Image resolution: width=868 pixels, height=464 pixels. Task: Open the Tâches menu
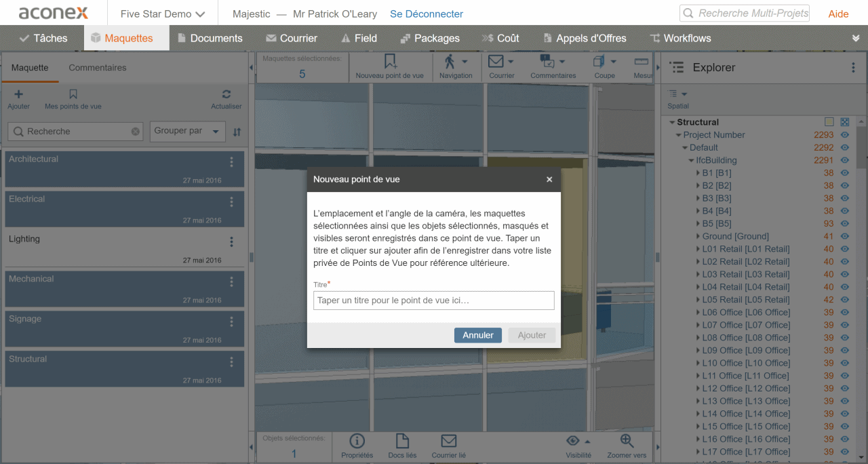43,38
